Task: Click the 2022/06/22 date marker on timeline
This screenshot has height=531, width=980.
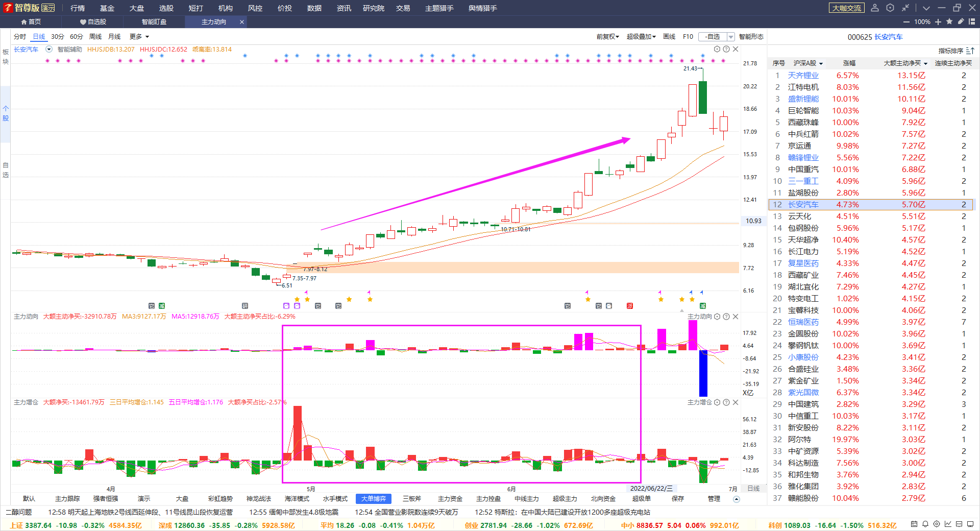Action: [x=652, y=489]
